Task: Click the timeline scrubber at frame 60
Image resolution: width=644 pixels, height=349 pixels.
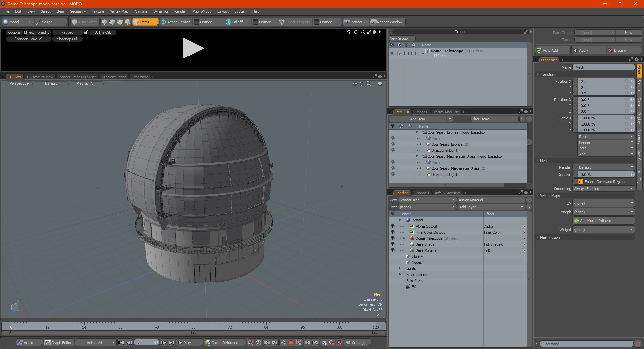Action: tap(193, 327)
